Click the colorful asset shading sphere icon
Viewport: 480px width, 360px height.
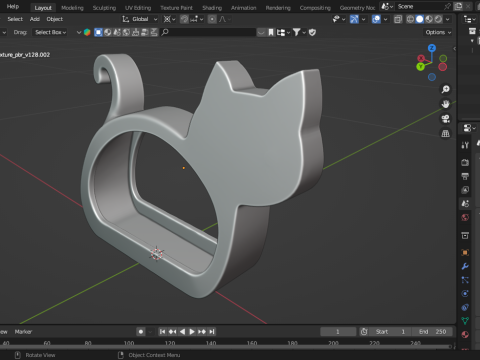click(87, 32)
